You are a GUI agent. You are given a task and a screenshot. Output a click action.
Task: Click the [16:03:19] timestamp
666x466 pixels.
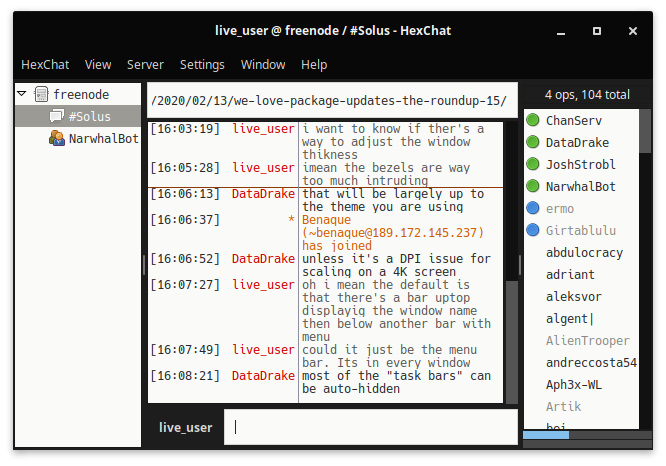pyautogui.click(x=185, y=129)
